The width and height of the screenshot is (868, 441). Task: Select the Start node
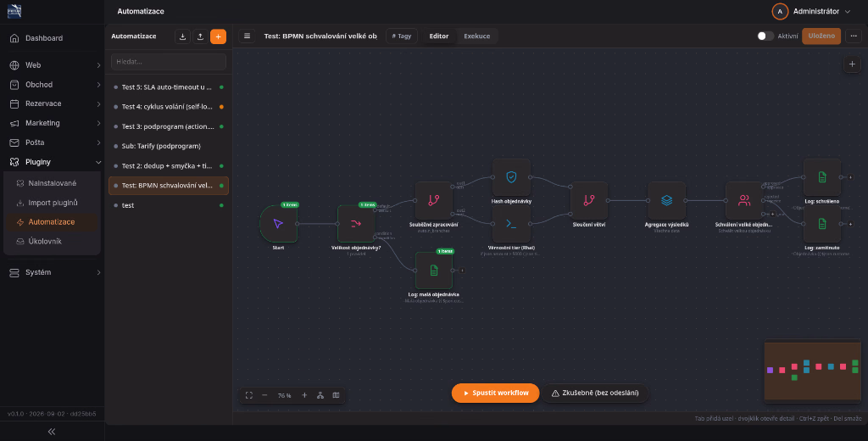[278, 224]
